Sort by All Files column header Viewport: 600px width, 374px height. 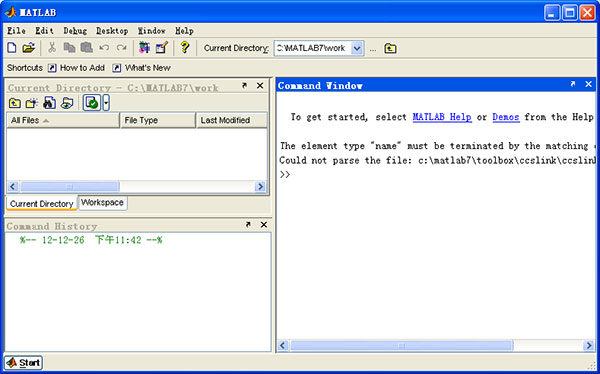click(x=63, y=120)
